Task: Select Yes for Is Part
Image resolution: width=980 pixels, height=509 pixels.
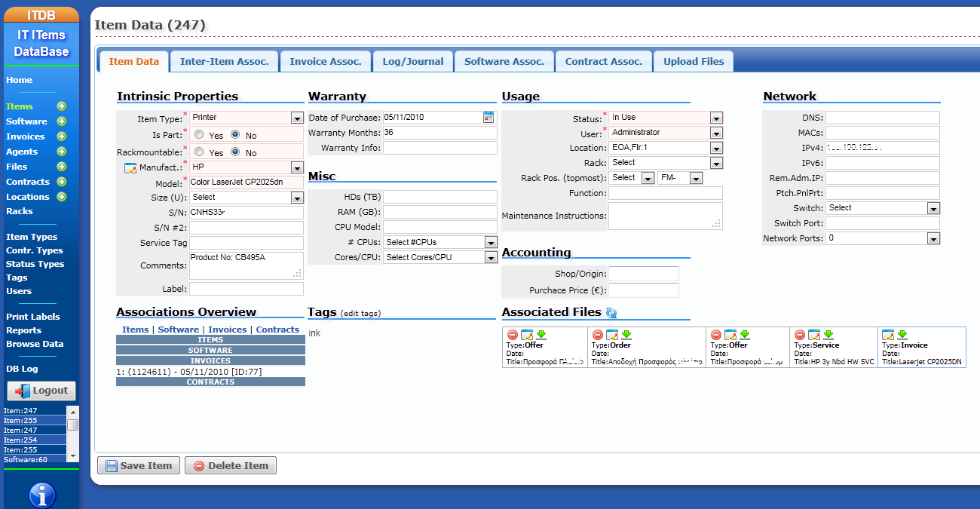Action: [199, 135]
